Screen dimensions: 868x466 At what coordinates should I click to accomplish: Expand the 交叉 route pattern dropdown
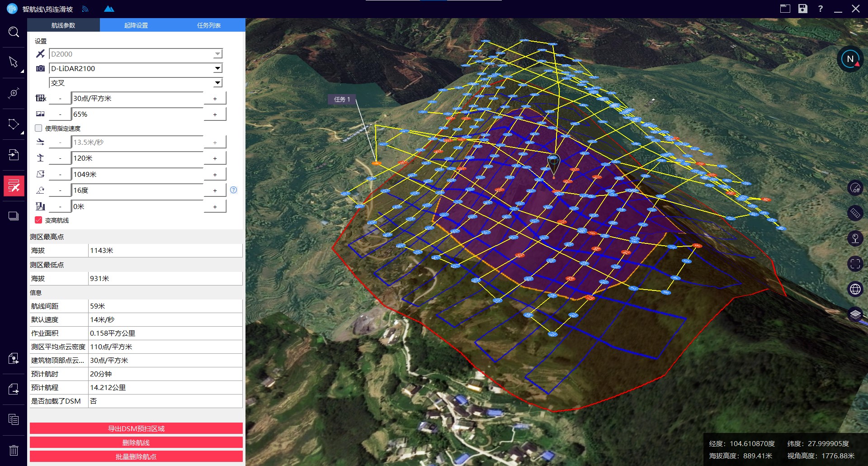point(217,83)
